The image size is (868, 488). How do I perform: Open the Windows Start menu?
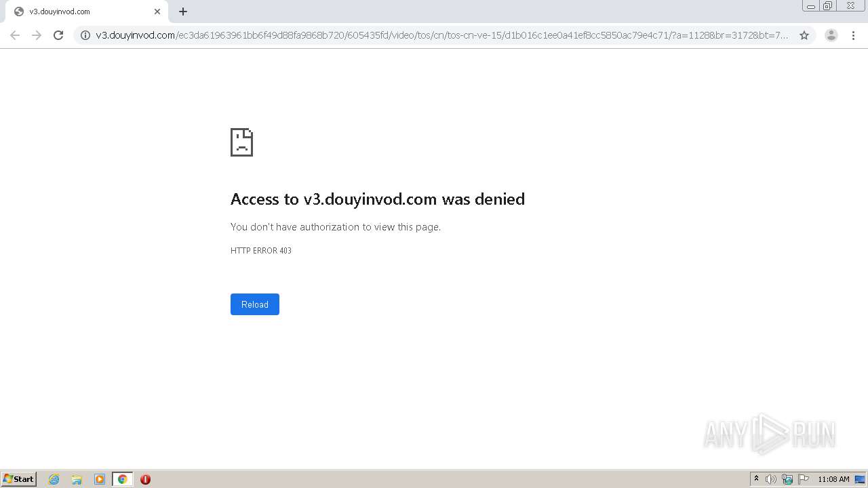click(19, 479)
